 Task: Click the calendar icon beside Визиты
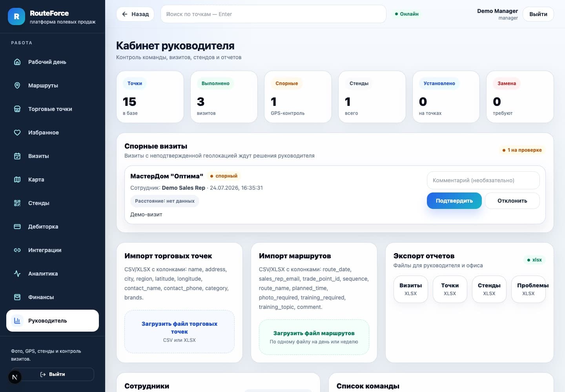click(17, 156)
